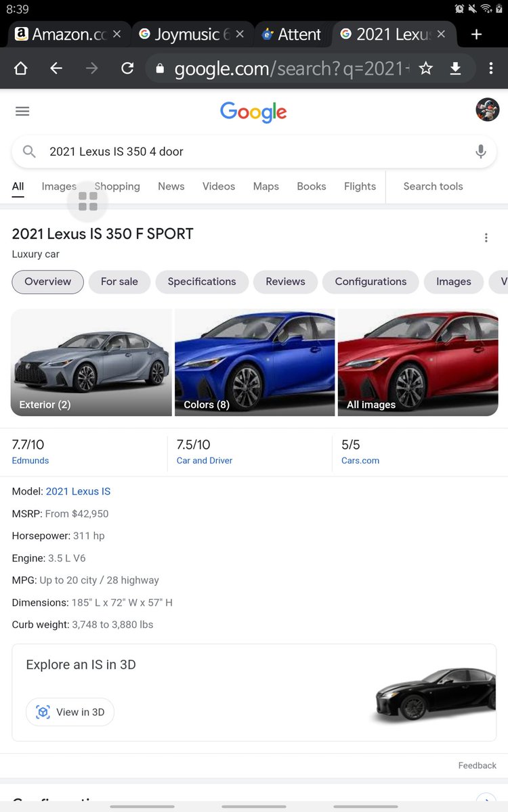The image size is (508, 812).
Task: Open the Colors (8) blue car thumbnail
Action: [x=255, y=363]
